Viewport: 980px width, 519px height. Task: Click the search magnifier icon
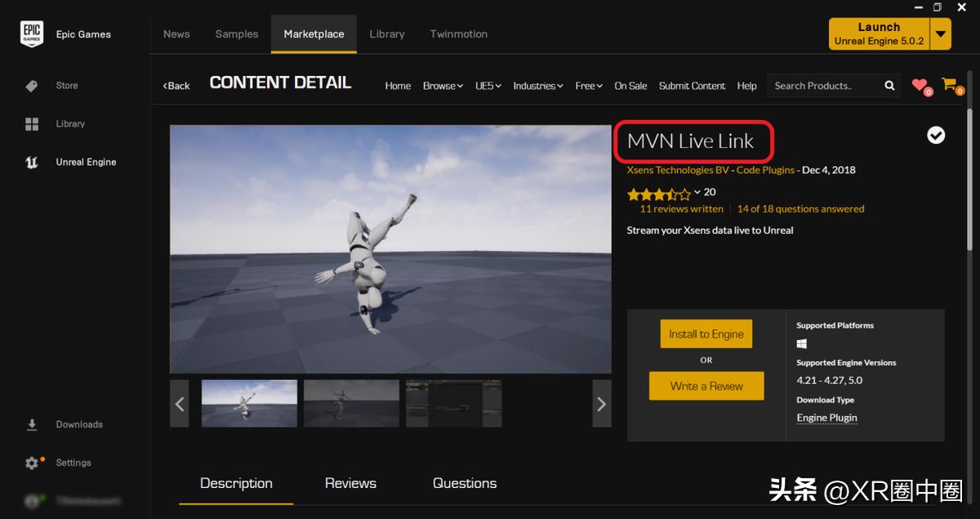pos(889,86)
